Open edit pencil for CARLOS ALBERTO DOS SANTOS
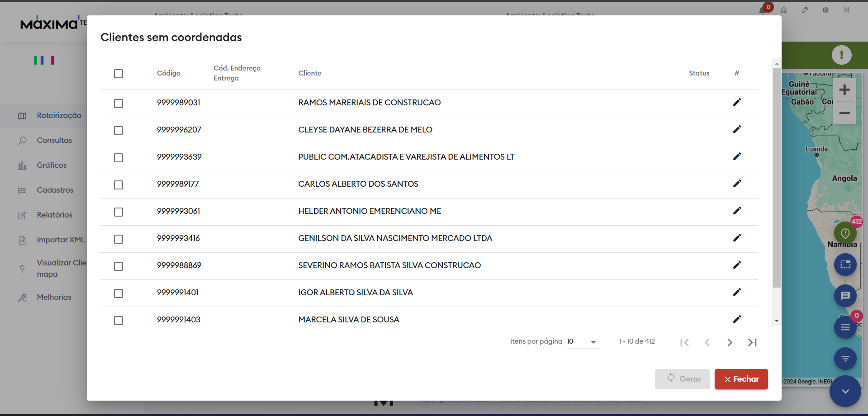The image size is (868, 416). click(737, 184)
